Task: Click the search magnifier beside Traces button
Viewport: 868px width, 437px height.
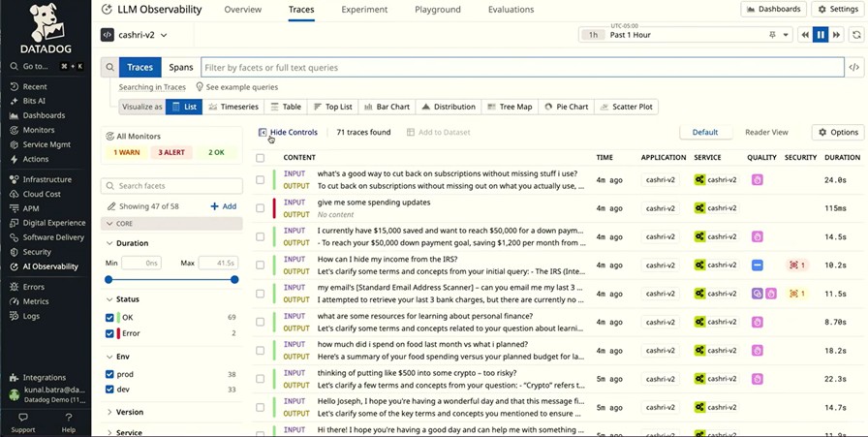Action: (109, 68)
